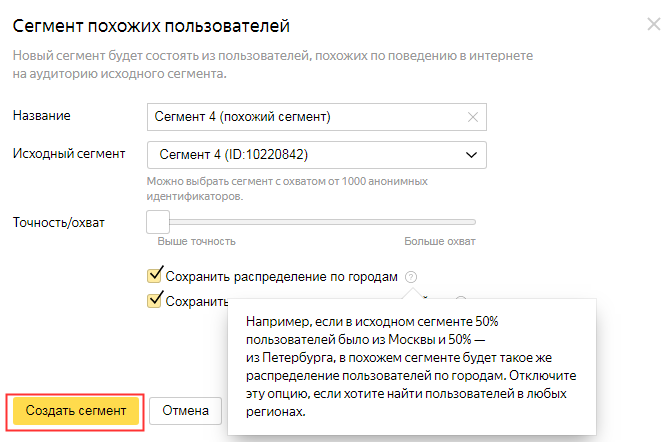The width and height of the screenshot is (669, 442).
Task: Click the 'Точность/охват' field label
Action: 58,221
